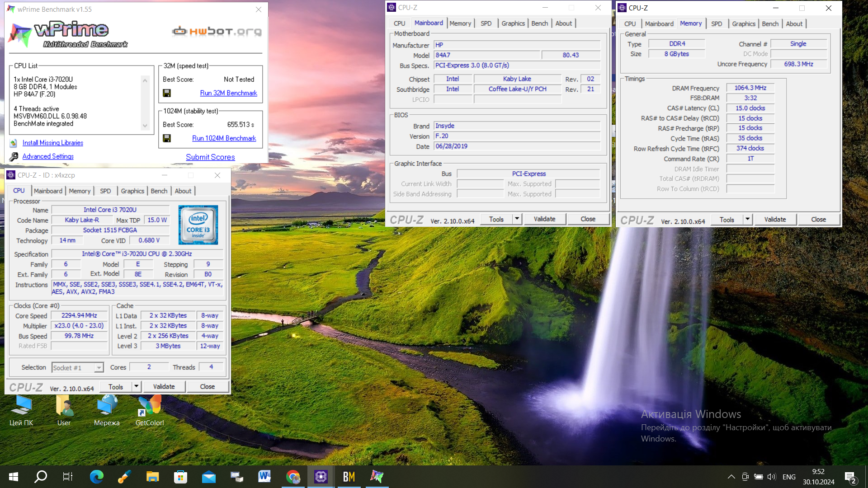Click the ENG language indicator in the tray

point(789,477)
